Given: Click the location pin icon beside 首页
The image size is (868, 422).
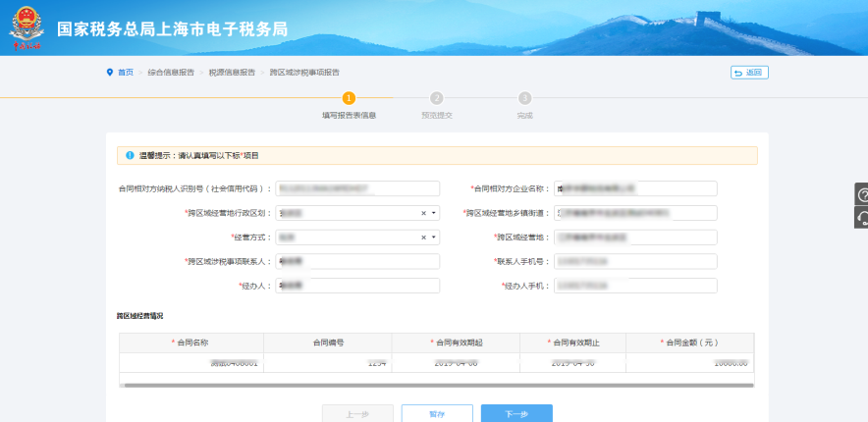Looking at the screenshot, I should point(110,73).
